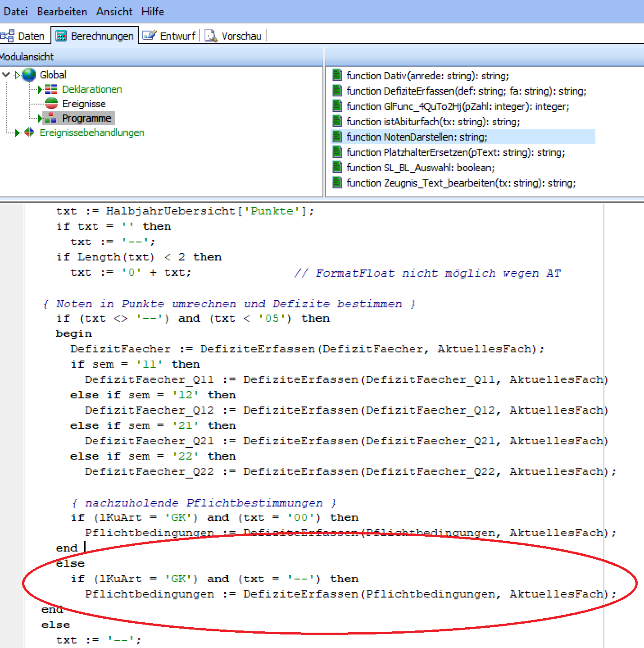Select function PlatzhalterErsetzen in list
Viewport: 644px width, 648px height.
click(x=455, y=152)
